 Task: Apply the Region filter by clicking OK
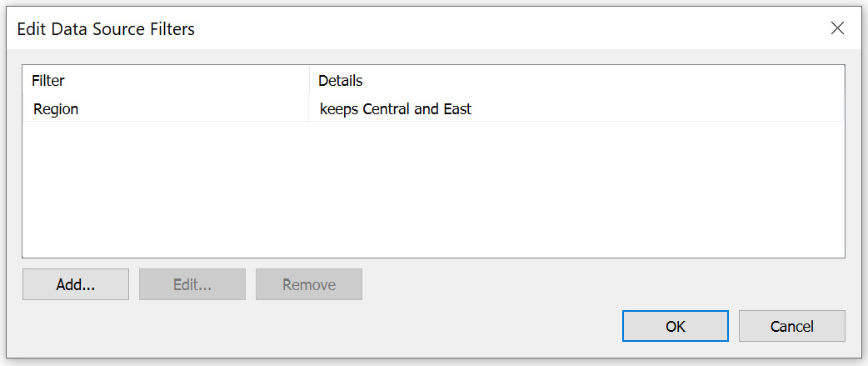coord(676,326)
